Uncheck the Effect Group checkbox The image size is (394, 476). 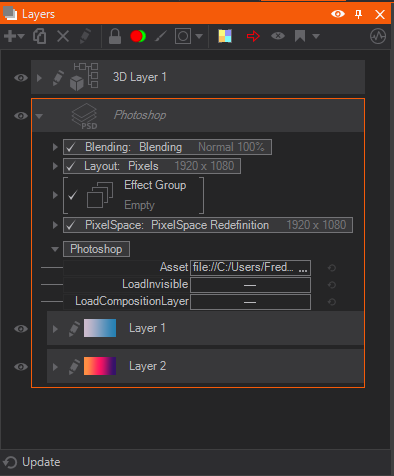point(72,195)
